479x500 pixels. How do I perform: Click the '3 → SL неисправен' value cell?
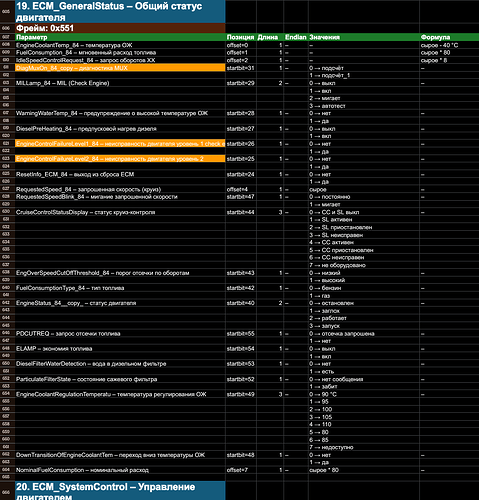coord(364,235)
